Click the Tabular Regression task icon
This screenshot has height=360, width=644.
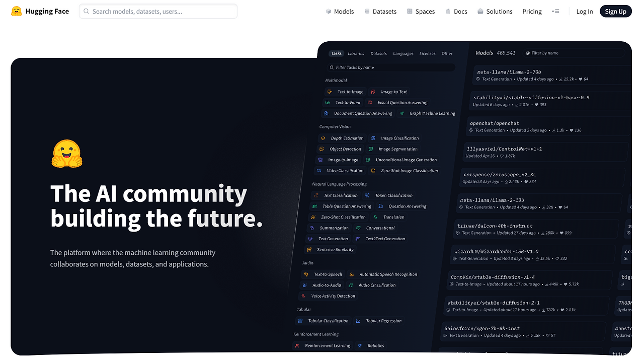coord(358,321)
